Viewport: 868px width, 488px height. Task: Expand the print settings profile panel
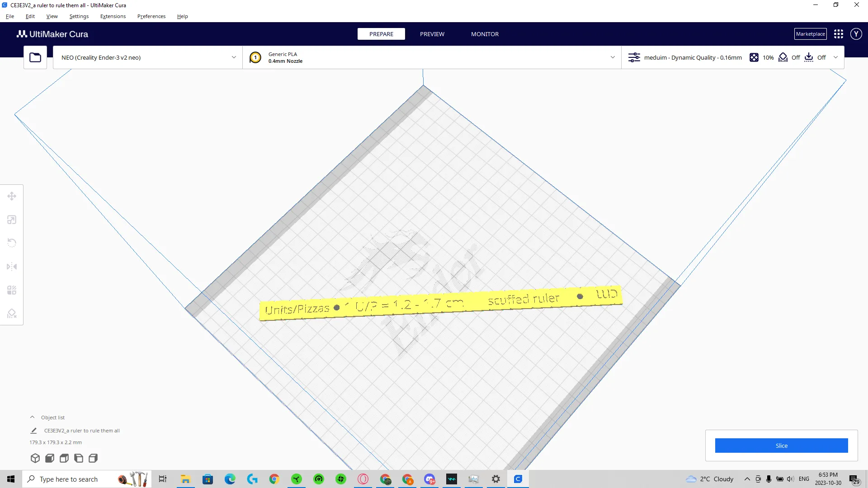[732, 57]
